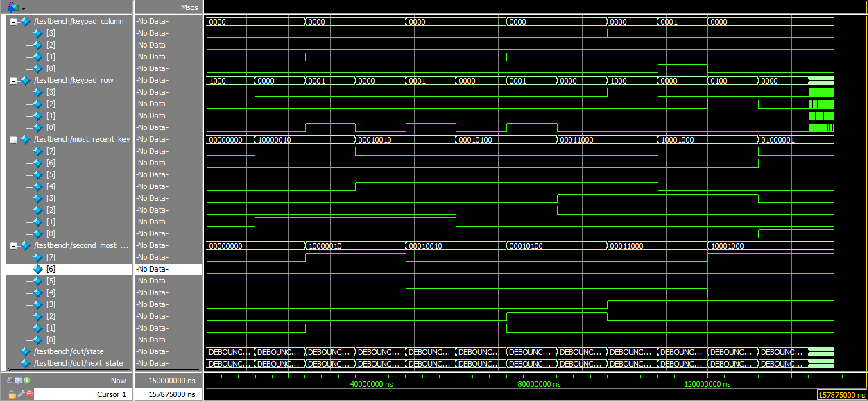Image resolution: width=868 pixels, height=401 pixels.
Task: Select the /testbench/dut/next_state signal
Action: point(78,363)
